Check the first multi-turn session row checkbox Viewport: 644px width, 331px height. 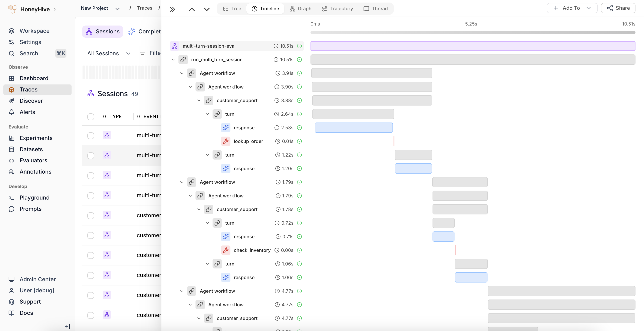(91, 136)
